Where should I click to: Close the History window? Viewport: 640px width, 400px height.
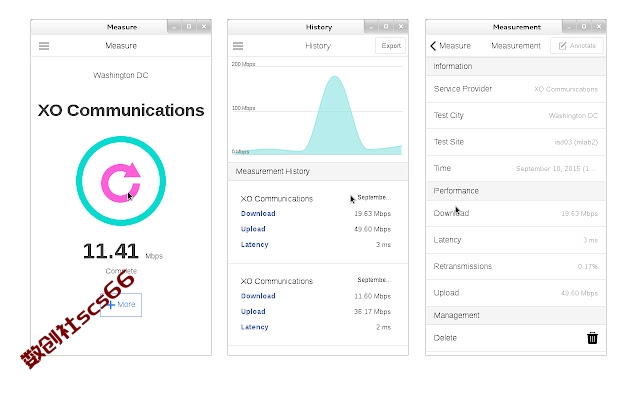(x=401, y=27)
